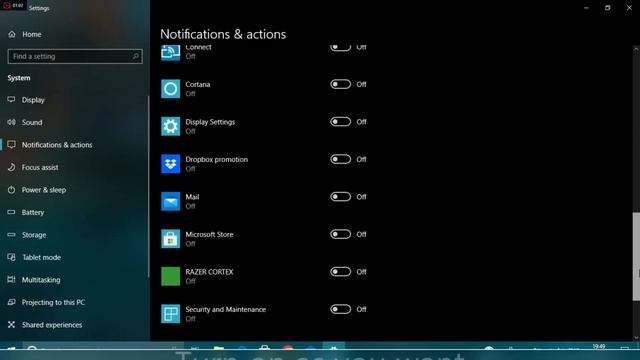Go to Home settings page
Image resolution: width=640 pixels, height=360 pixels.
pos(31,34)
